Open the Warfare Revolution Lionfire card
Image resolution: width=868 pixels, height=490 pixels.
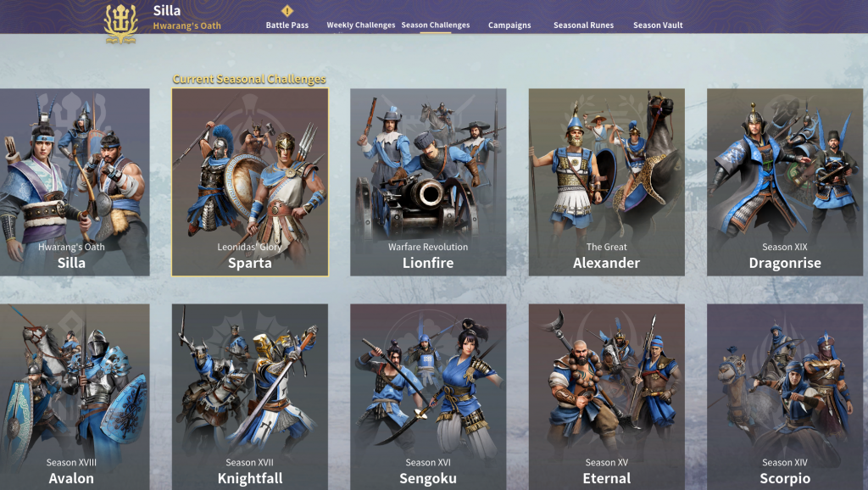pos(428,182)
